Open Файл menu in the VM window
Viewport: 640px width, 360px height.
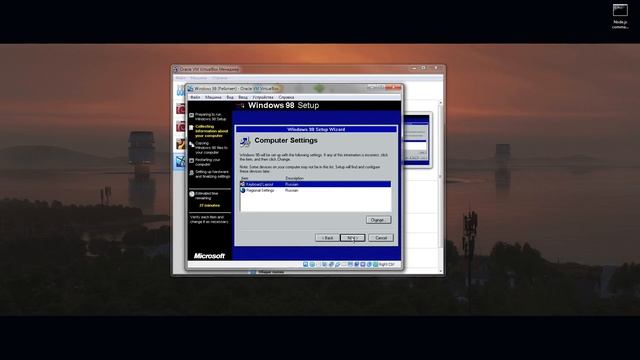195,98
